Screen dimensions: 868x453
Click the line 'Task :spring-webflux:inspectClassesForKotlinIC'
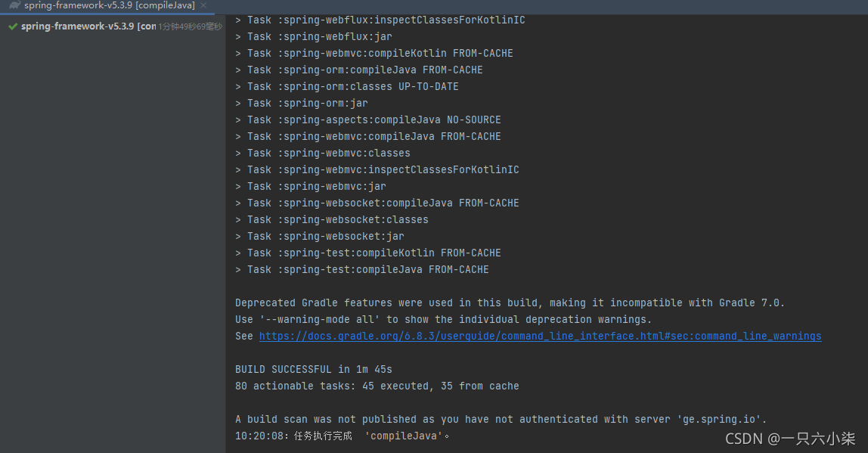pyautogui.click(x=380, y=20)
